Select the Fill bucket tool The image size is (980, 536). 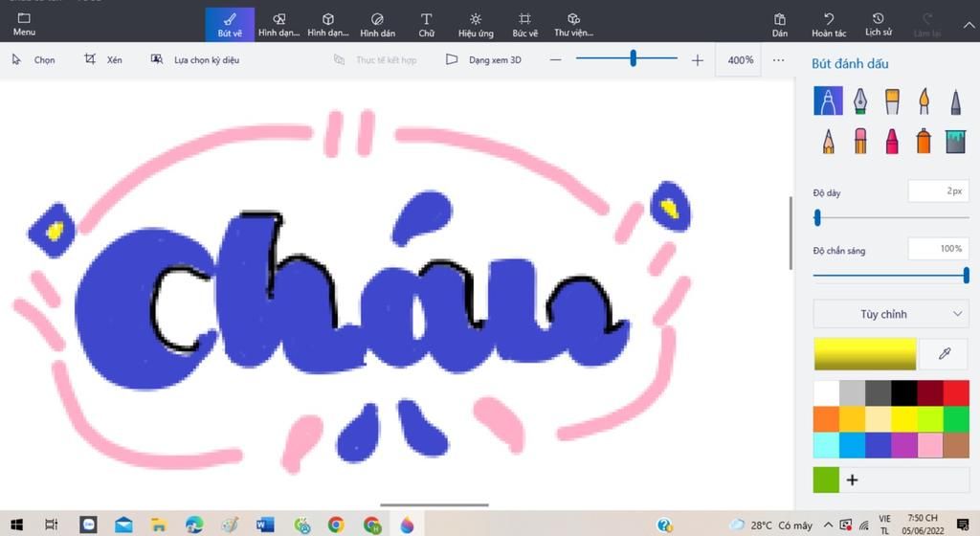(x=956, y=142)
